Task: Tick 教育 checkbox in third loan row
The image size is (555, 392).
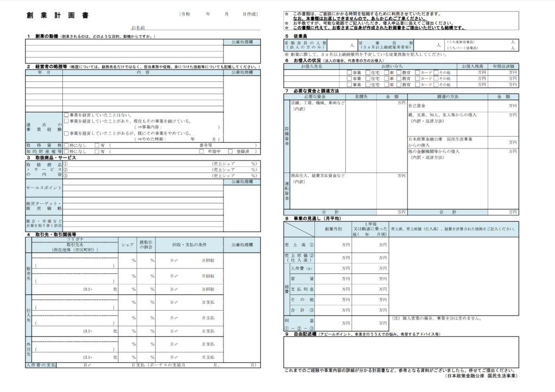Action: click(398, 85)
